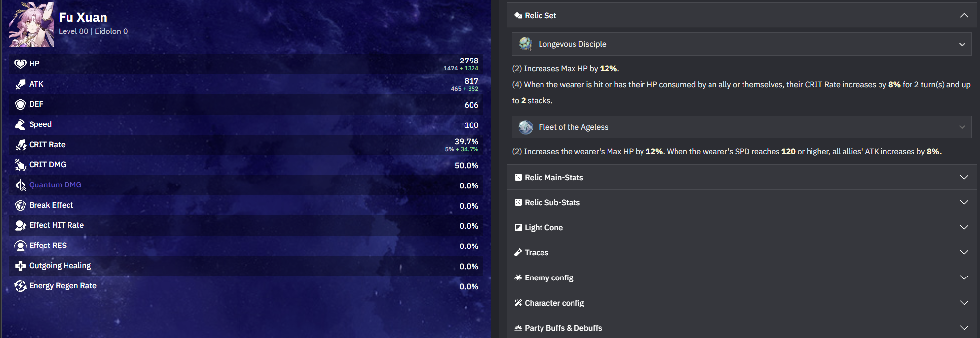The image size is (980, 338).
Task: Click the Outgoing Healing plus icon
Action: pyautogui.click(x=20, y=266)
